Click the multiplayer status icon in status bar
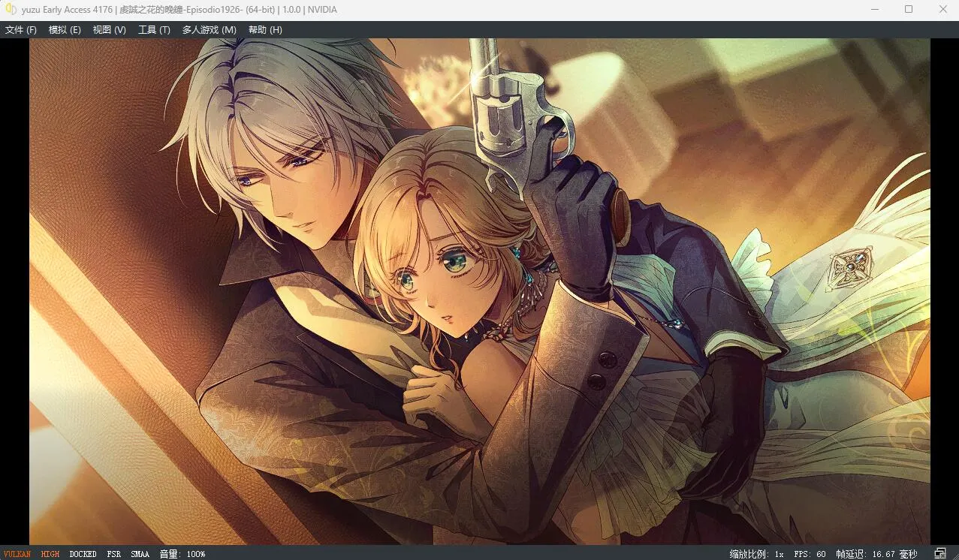Viewport: 959px width, 560px height. 940,554
